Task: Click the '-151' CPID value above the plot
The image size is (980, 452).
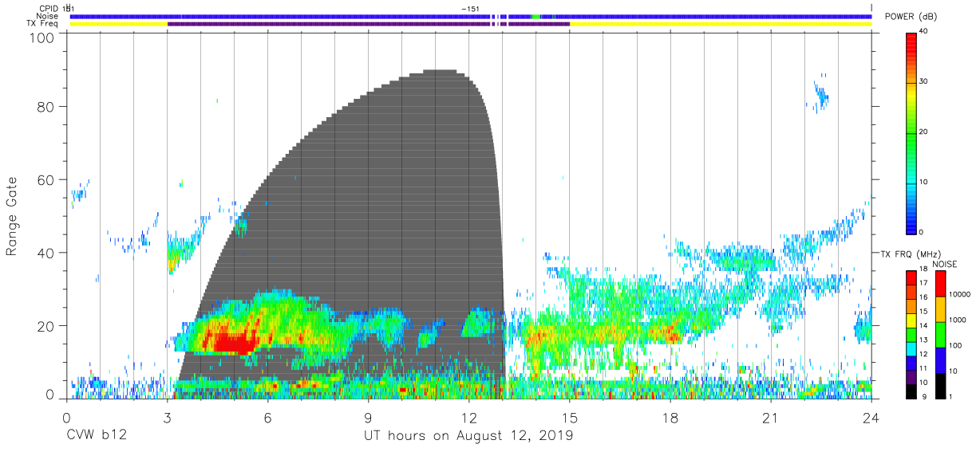Action: click(x=470, y=8)
